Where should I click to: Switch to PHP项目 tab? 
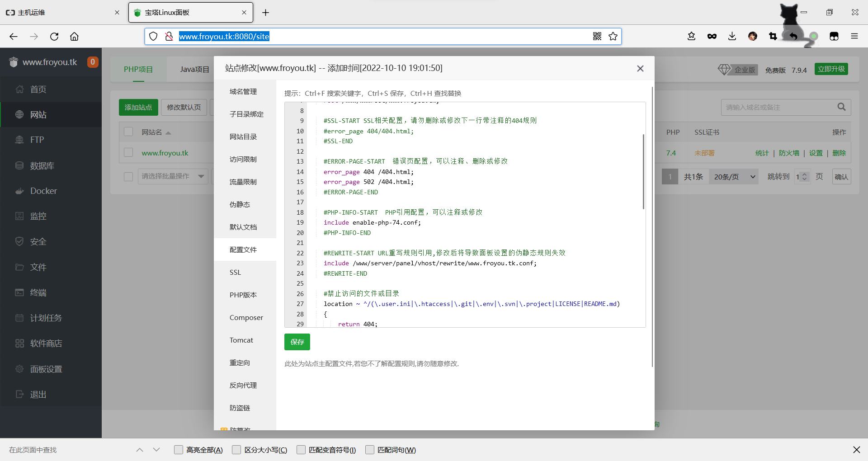click(x=138, y=70)
